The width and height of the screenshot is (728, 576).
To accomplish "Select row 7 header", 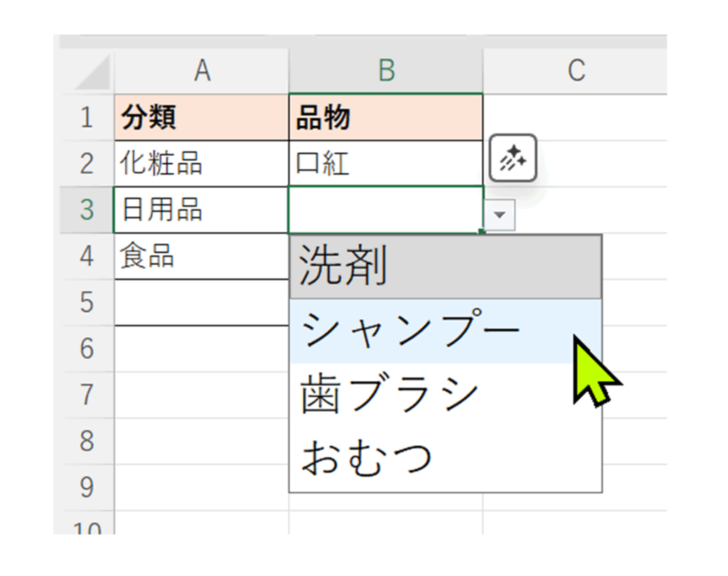I will click(x=87, y=395).
